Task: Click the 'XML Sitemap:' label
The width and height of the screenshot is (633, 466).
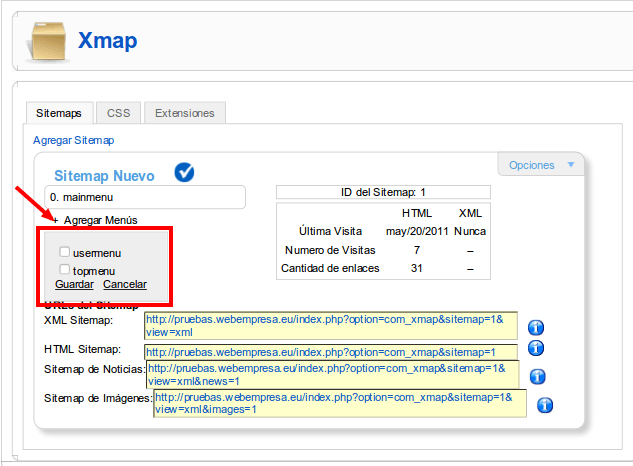Action: point(78,320)
